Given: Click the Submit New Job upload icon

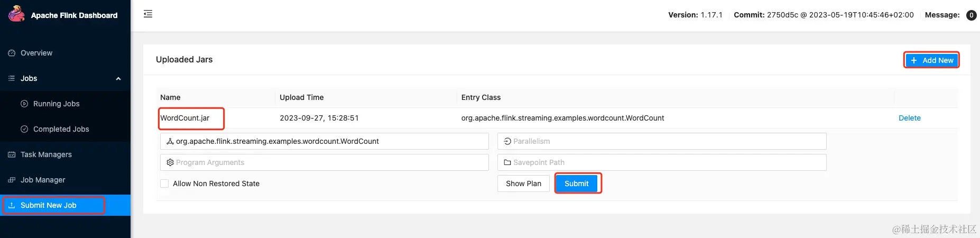Looking at the screenshot, I should 12,205.
